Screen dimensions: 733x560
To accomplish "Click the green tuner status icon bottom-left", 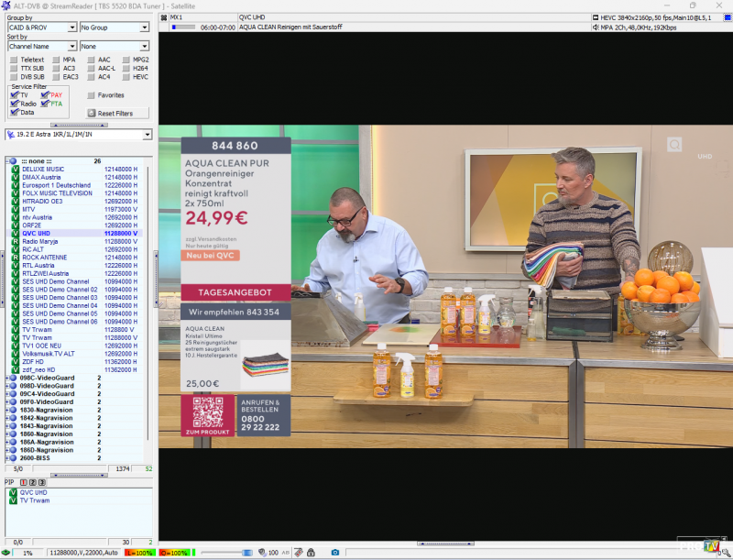I will [6, 553].
